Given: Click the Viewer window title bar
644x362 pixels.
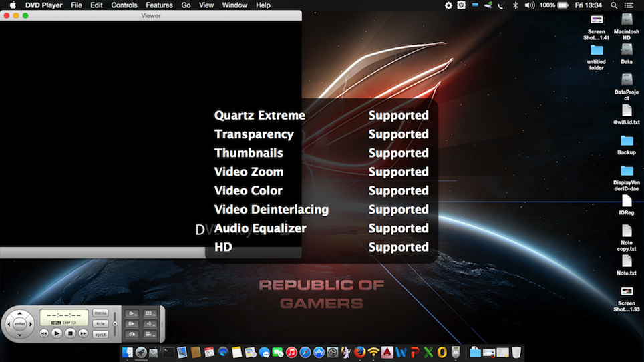Looking at the screenshot, I should [x=151, y=15].
